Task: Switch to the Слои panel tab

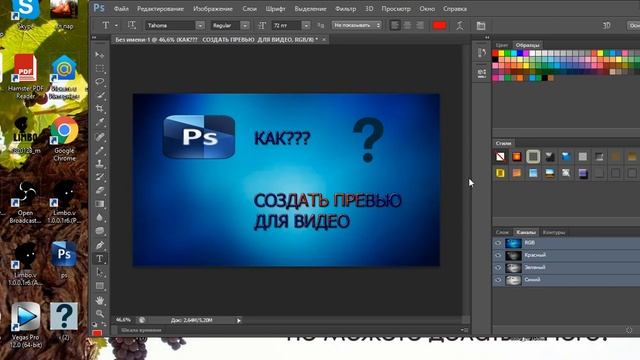Action: click(x=502, y=232)
